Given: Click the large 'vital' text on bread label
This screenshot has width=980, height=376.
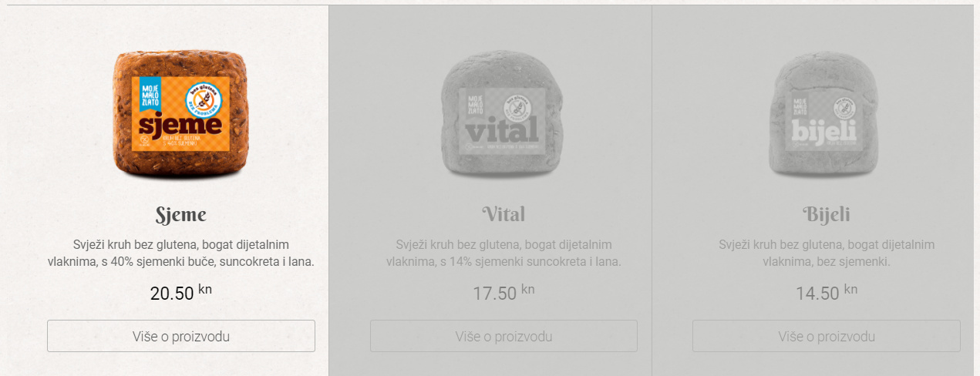Looking at the screenshot, I should (x=502, y=133).
